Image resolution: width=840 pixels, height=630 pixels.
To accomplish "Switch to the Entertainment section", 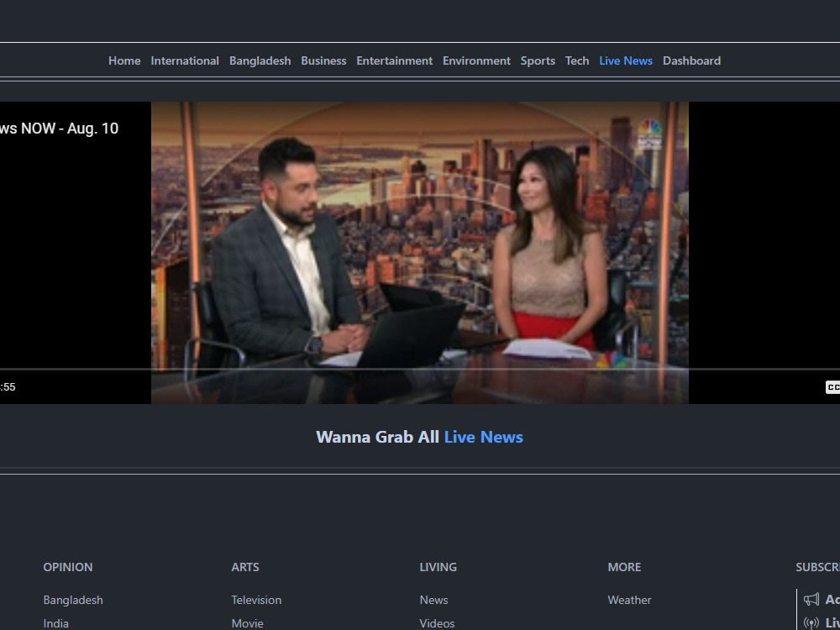I will coord(394,61).
